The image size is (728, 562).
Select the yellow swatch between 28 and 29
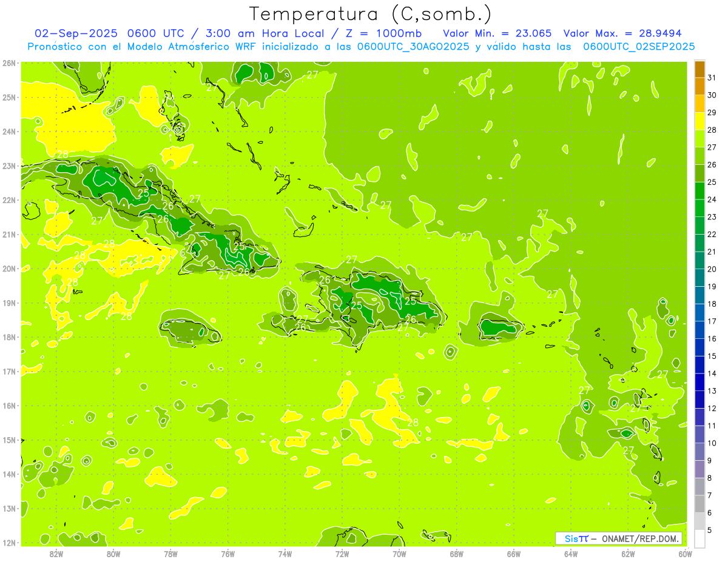click(x=699, y=121)
